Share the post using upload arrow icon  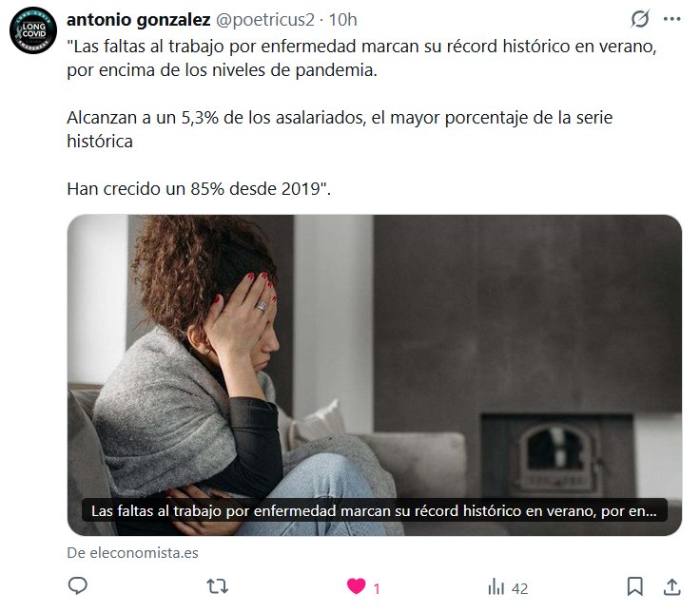pos(671,586)
